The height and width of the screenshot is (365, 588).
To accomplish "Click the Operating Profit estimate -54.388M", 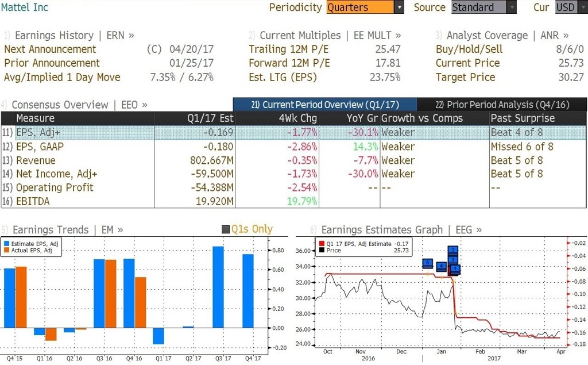I will coord(212,187).
